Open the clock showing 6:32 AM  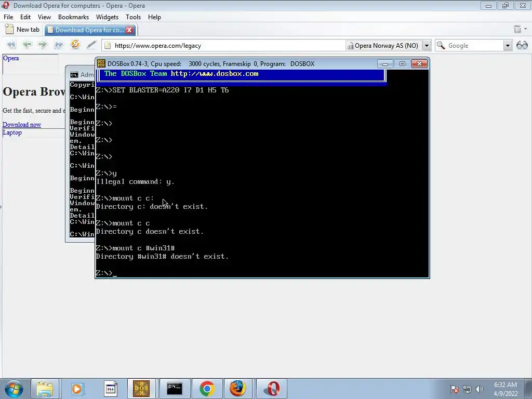[506, 389]
